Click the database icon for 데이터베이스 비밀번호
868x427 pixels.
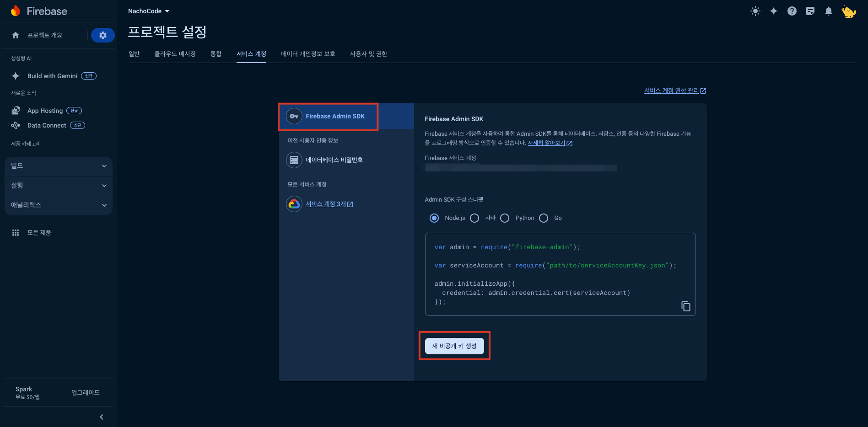294,160
